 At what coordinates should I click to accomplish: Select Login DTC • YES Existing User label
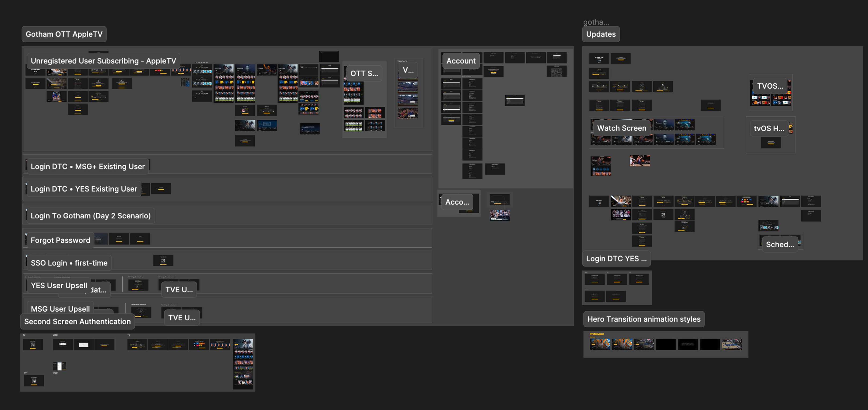point(84,189)
